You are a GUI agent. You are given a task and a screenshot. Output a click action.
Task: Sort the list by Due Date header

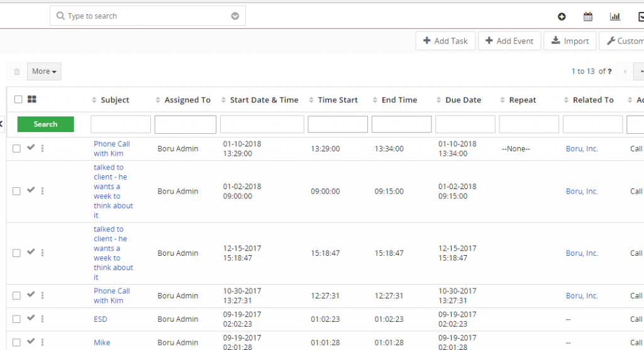coord(463,100)
